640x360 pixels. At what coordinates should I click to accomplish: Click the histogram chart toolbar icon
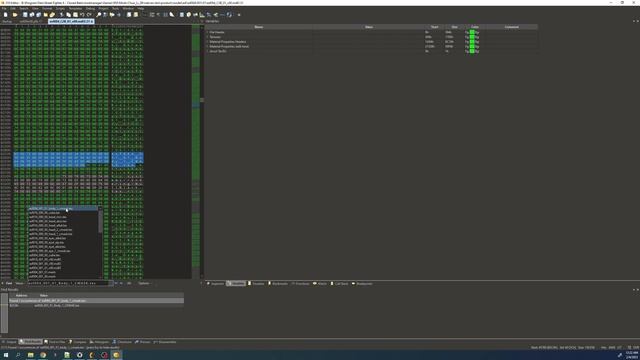202,15
